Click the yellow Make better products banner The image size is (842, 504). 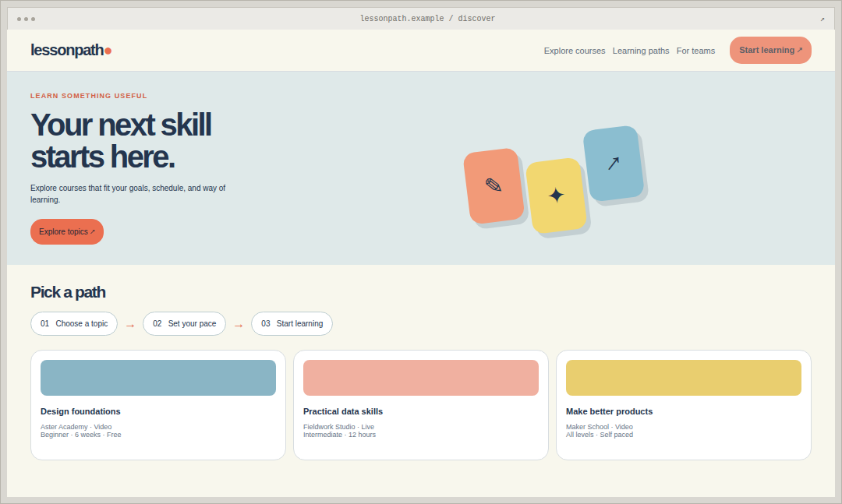click(x=684, y=378)
